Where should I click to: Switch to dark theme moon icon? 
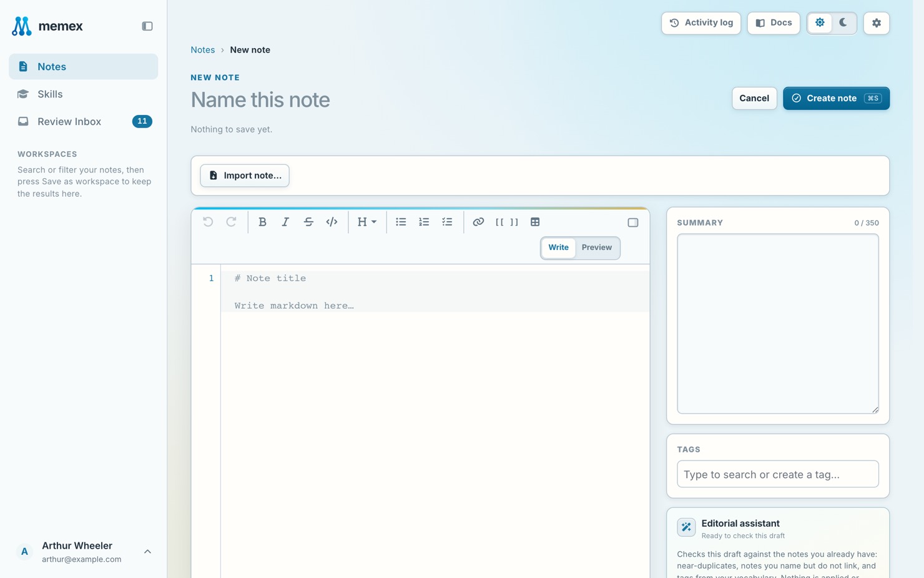click(843, 23)
